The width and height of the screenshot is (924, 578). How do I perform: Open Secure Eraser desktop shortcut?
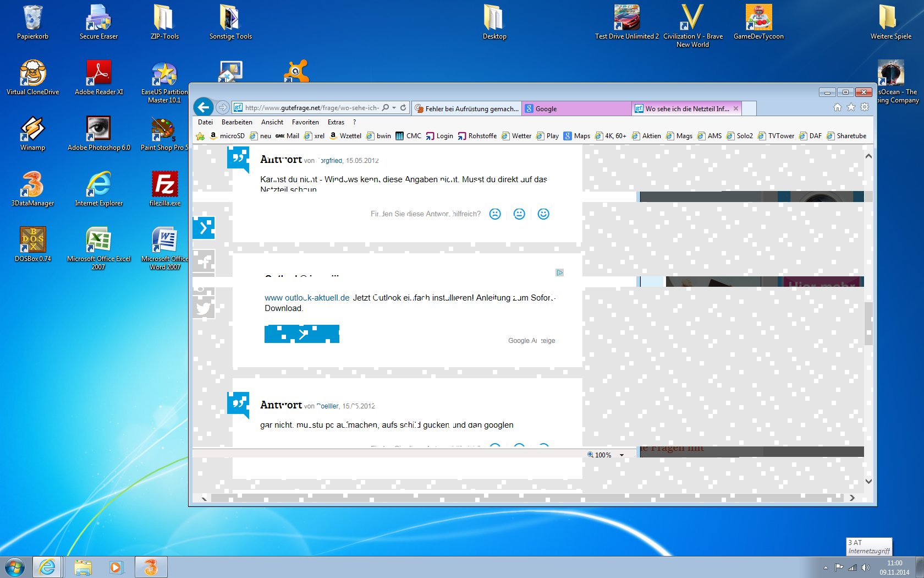pos(98,22)
